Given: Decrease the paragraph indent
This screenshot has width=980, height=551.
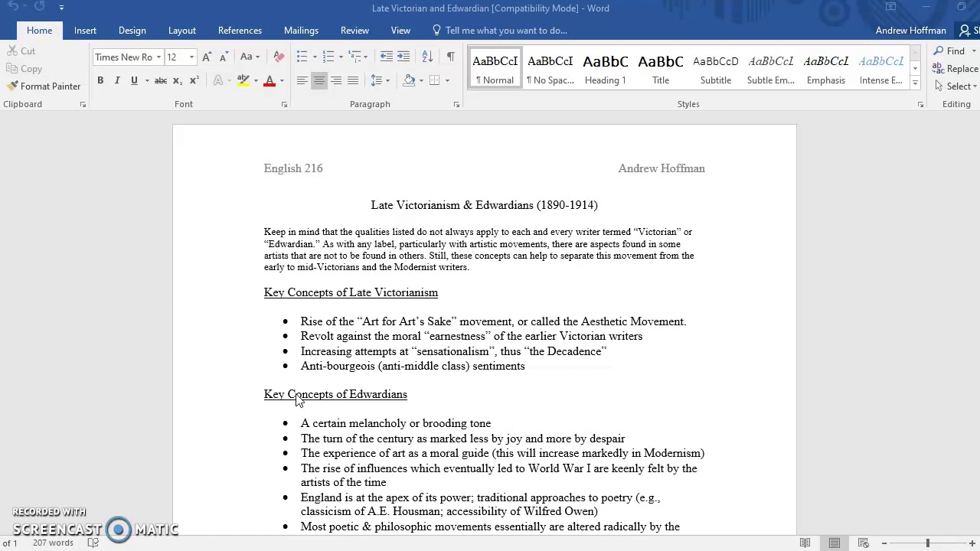Looking at the screenshot, I should tap(387, 57).
